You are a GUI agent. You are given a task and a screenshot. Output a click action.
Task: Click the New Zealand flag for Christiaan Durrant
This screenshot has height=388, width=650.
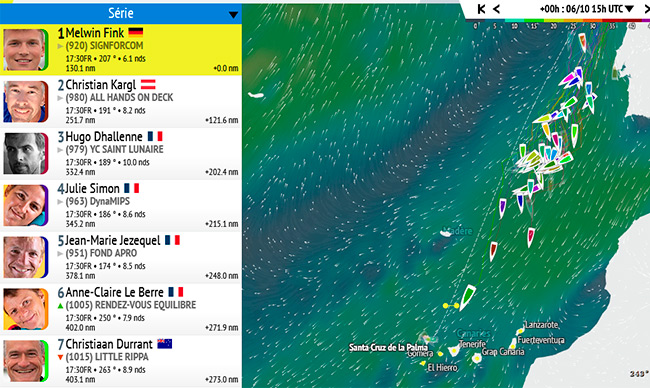[x=165, y=344]
